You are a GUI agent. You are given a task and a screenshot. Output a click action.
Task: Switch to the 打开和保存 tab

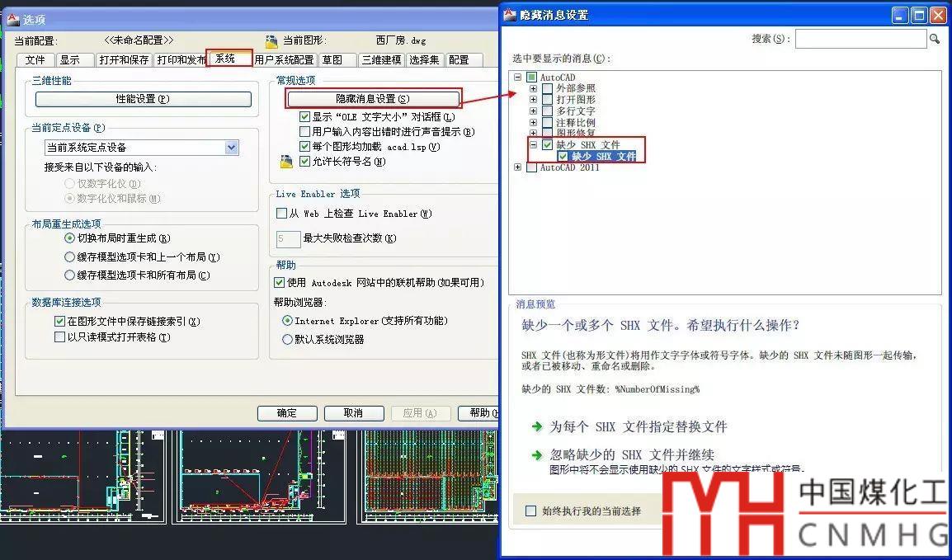point(125,59)
